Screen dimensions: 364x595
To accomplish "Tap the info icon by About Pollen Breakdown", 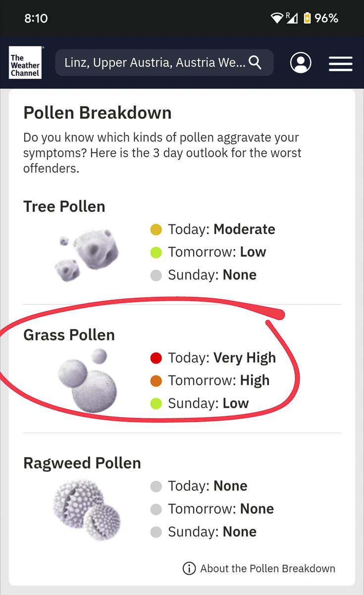I will 189,568.
